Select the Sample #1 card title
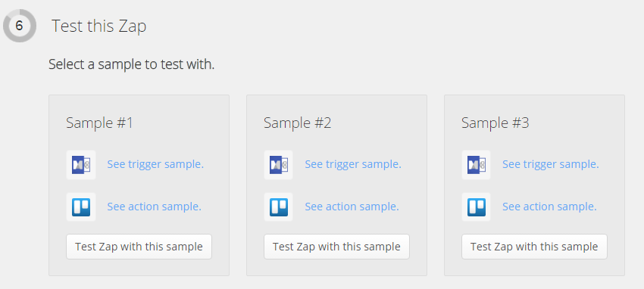The width and height of the screenshot is (644, 289). tap(99, 123)
